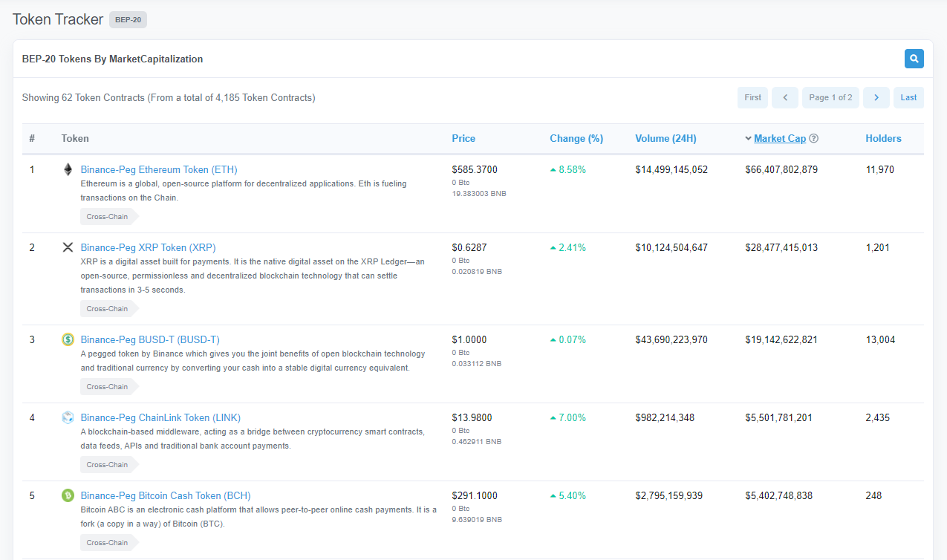
Task: Open Binance-Peg BUSD-T (BUSD-T) link
Action: 150,339
